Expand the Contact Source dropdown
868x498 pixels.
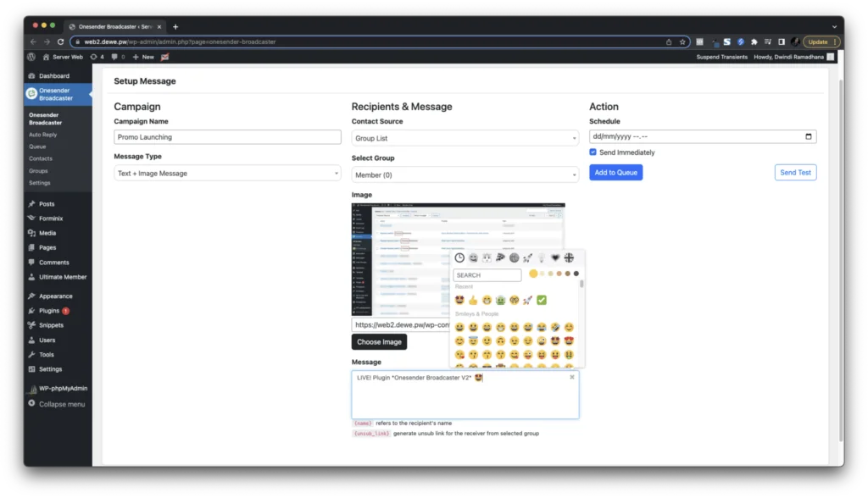465,138
